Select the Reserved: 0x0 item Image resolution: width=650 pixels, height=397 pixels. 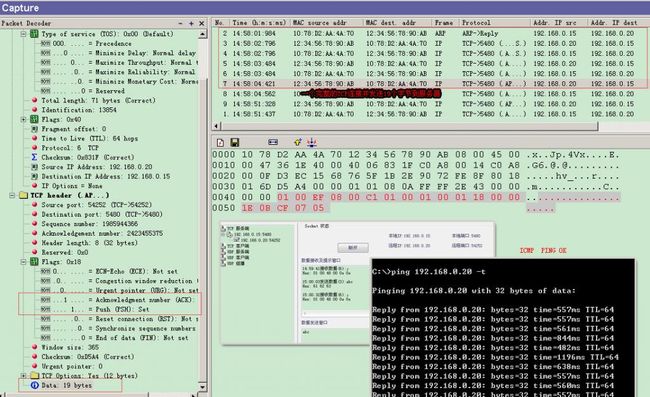(x=65, y=252)
